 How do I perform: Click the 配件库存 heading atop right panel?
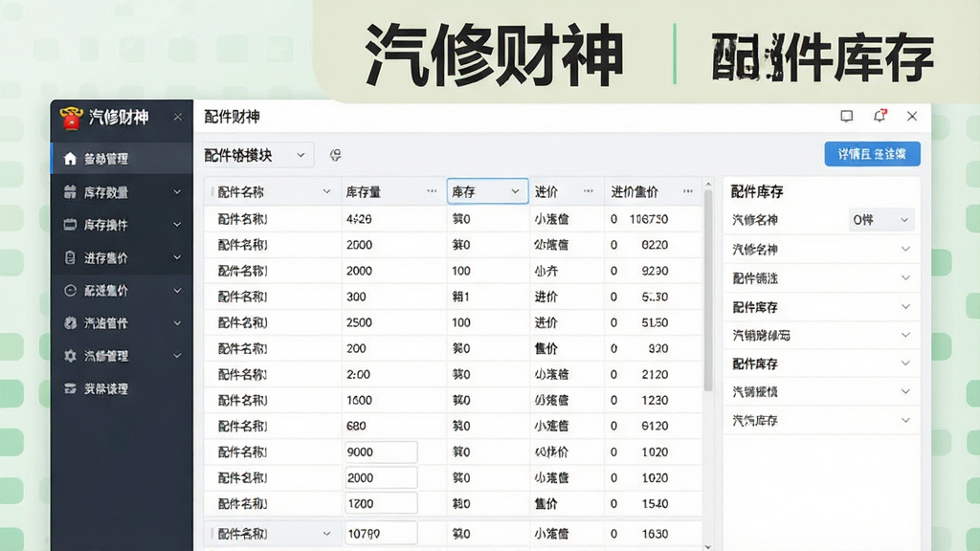[757, 191]
